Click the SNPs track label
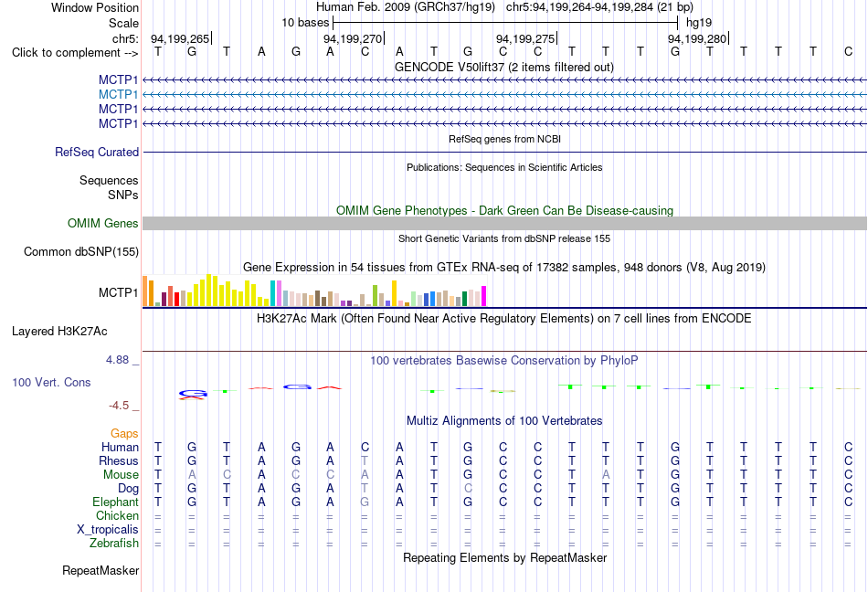This screenshot has width=868, height=592. (123, 195)
